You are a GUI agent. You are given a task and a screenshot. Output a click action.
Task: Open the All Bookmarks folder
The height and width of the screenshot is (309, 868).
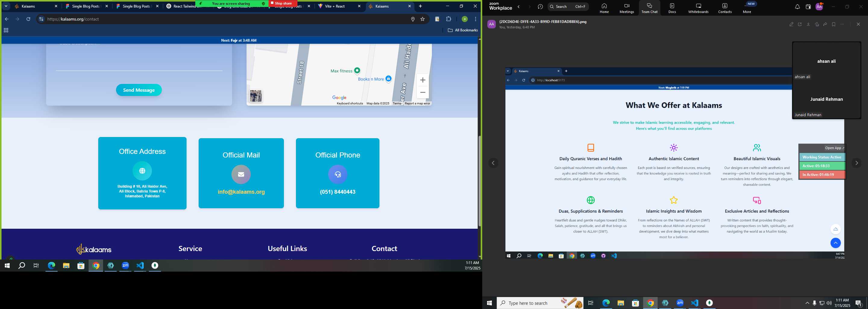coord(463,30)
